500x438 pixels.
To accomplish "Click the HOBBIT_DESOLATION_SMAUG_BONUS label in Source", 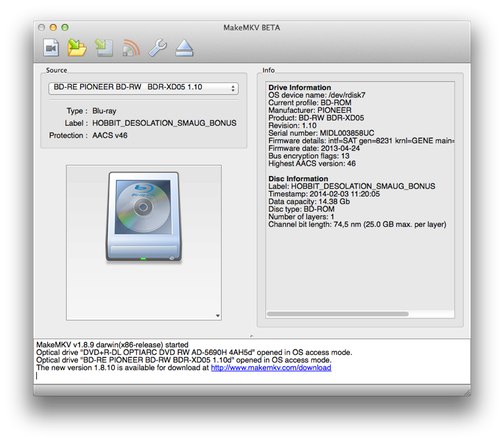I will point(164,123).
